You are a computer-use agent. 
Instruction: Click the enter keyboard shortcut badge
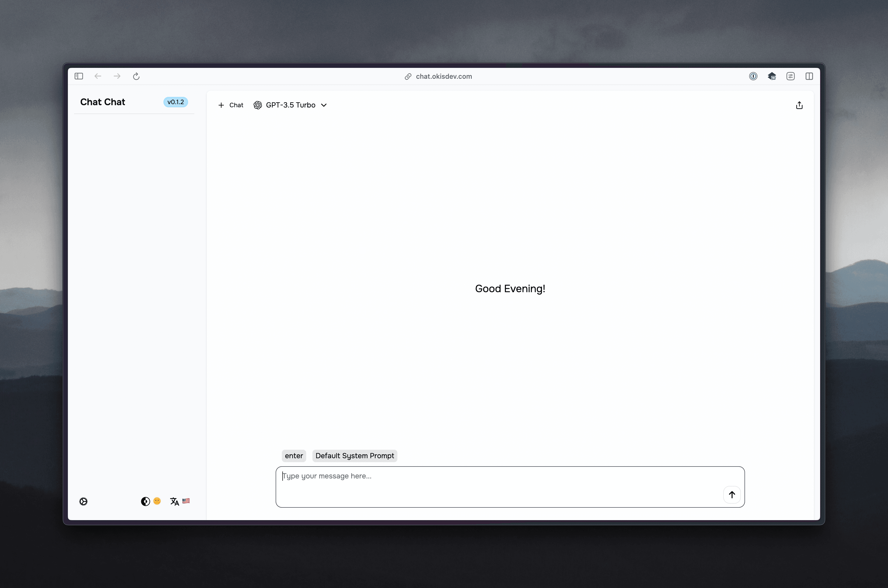click(x=294, y=455)
